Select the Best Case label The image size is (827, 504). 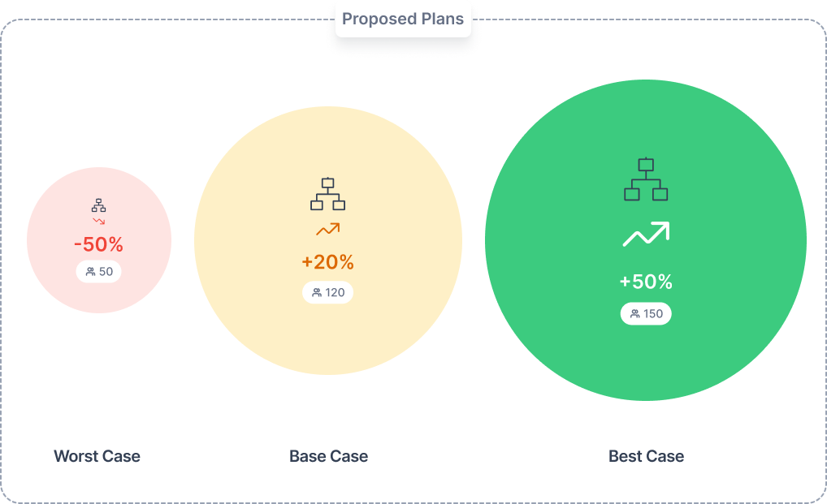tap(646, 456)
